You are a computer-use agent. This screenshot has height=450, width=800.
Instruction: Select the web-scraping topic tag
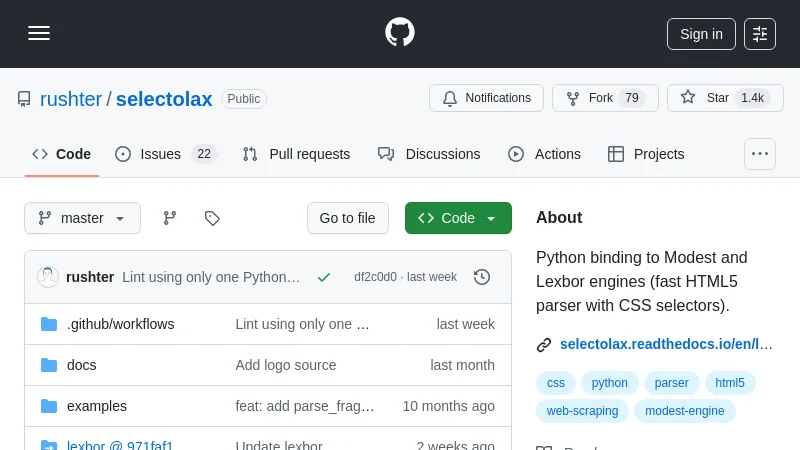[582, 411]
